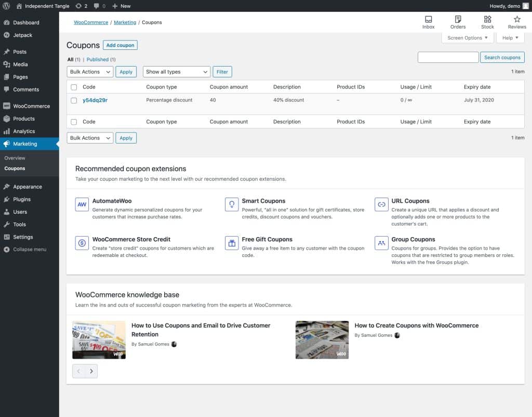Open the Inbox icon

(x=429, y=19)
